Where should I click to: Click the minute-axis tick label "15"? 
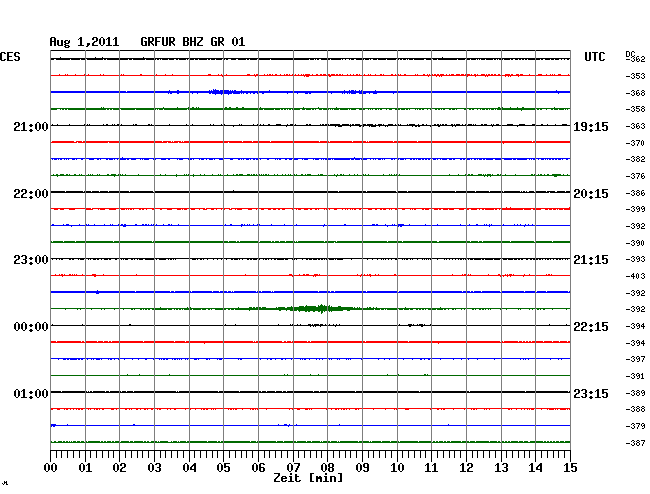(570, 468)
